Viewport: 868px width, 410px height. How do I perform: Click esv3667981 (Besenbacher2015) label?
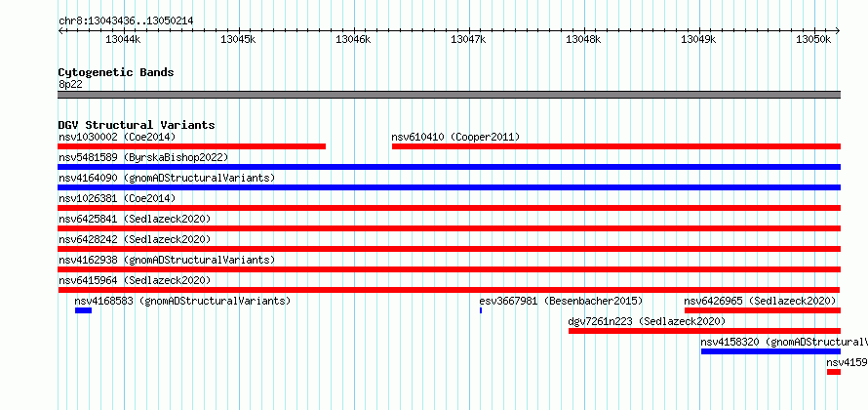pyautogui.click(x=561, y=301)
